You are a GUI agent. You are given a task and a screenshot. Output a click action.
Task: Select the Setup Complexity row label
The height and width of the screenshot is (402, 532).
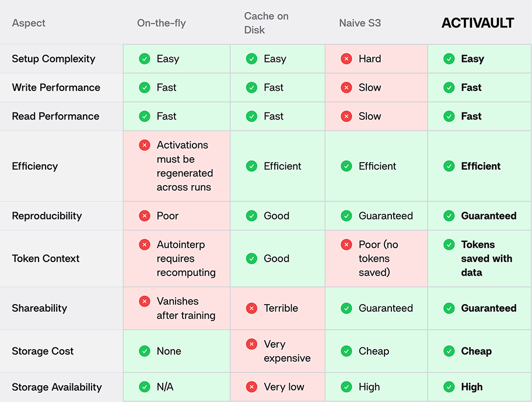pyautogui.click(x=54, y=59)
